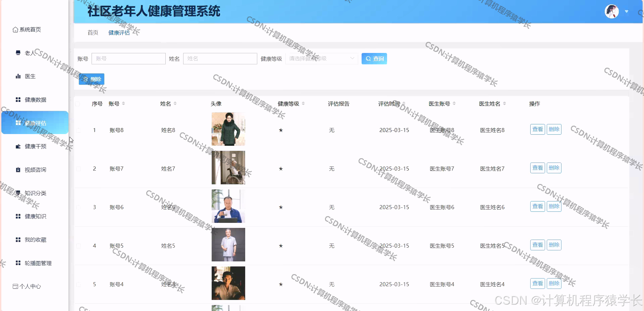Click the avatar photo of 姓名4
Image resolution: width=644 pixels, height=311 pixels.
[228, 283]
